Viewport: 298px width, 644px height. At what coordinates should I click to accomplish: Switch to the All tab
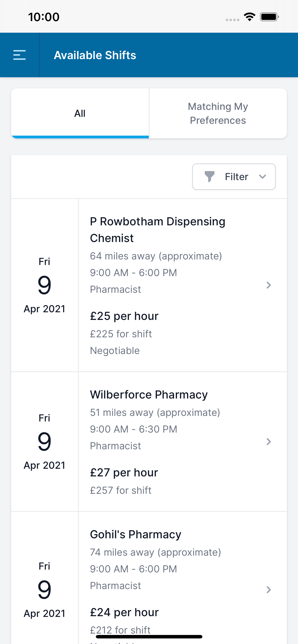(x=80, y=113)
